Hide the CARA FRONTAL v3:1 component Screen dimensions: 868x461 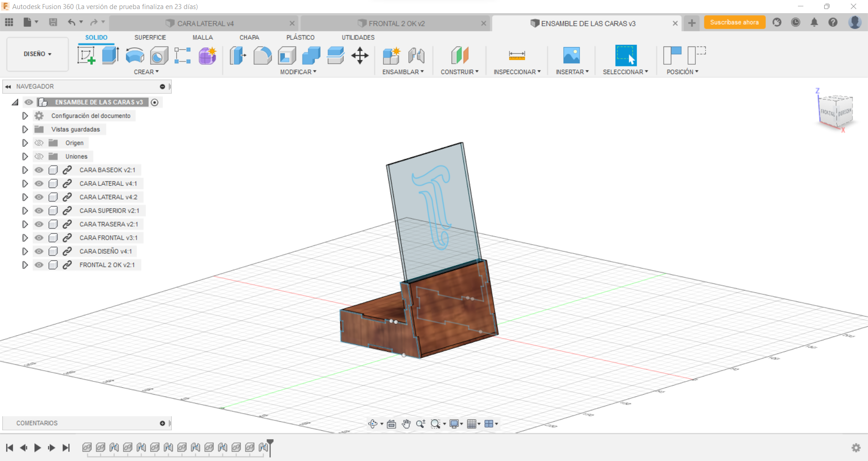[x=39, y=238]
